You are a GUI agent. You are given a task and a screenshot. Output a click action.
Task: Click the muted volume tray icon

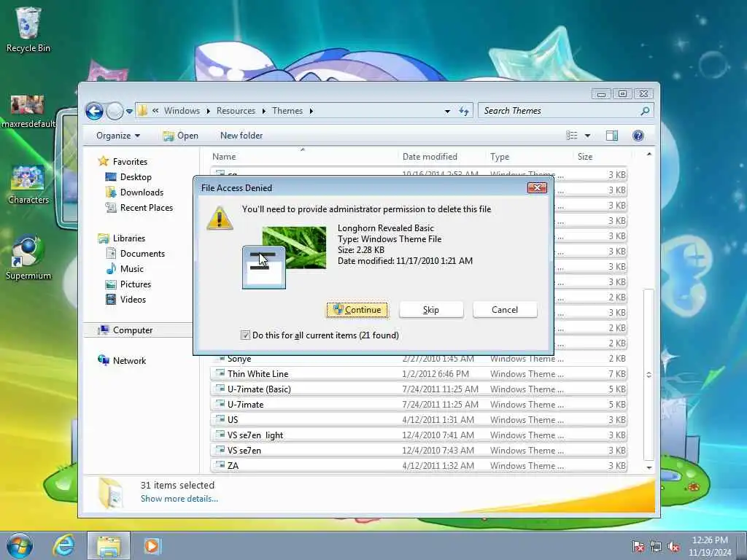673,546
